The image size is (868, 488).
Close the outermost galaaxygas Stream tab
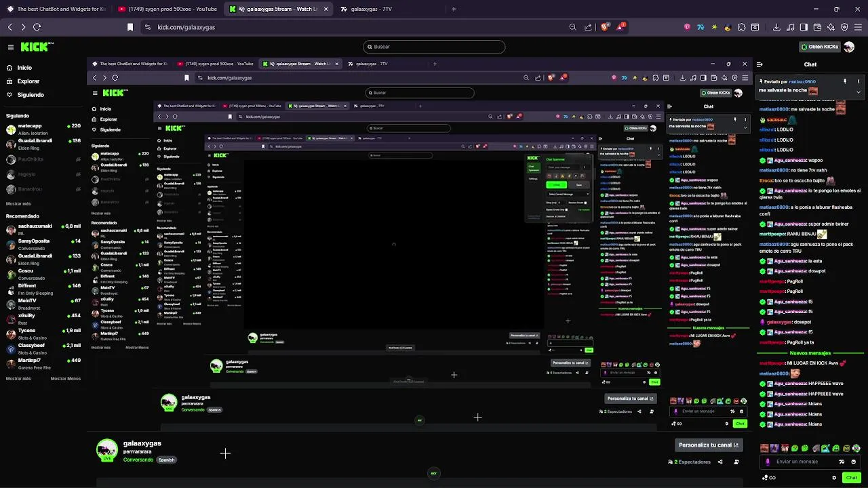click(326, 9)
